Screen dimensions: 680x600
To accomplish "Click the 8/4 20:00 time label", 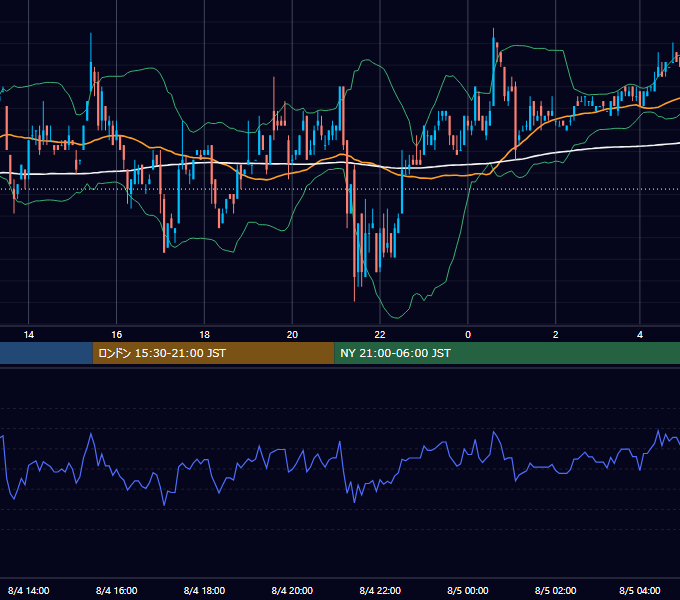I will click(292, 590).
